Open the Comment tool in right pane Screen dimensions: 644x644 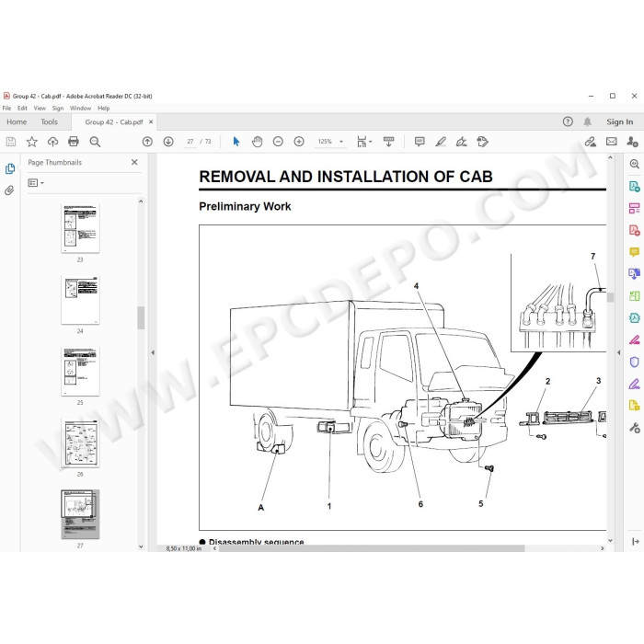pos(634,252)
